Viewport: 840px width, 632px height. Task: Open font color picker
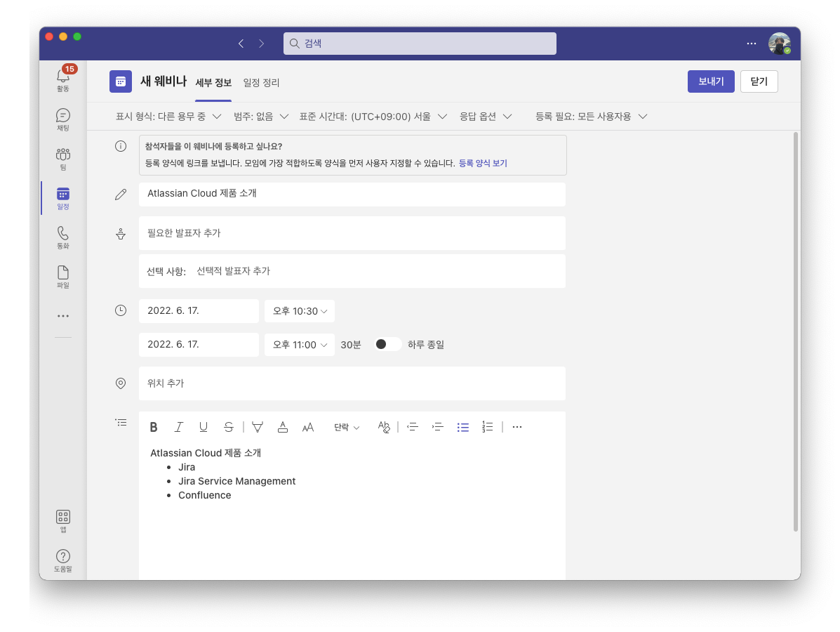click(x=283, y=427)
